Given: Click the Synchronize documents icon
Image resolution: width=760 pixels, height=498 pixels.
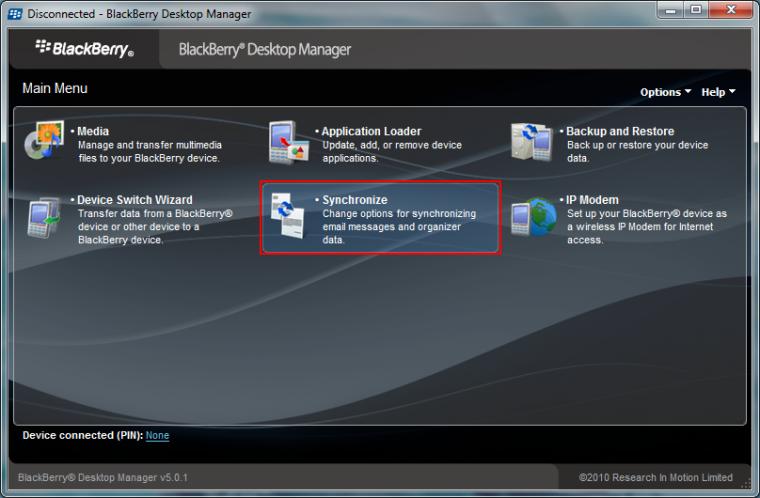Looking at the screenshot, I should click(x=288, y=215).
